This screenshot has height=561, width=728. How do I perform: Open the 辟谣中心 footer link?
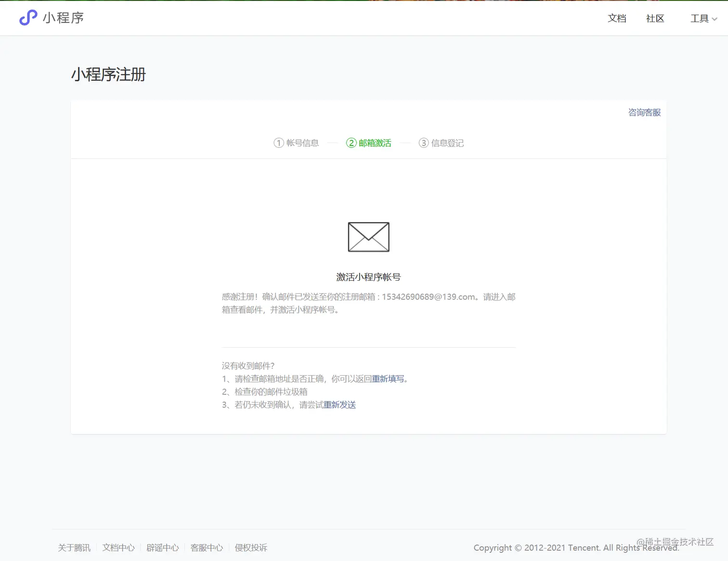point(162,548)
